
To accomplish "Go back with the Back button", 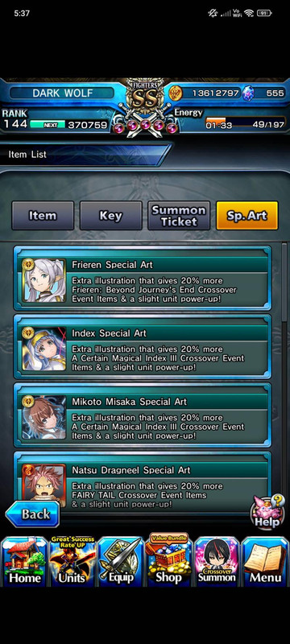I will coord(32,514).
